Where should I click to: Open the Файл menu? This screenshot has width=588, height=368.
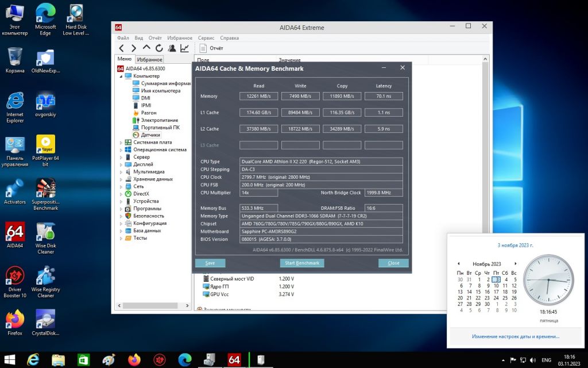click(123, 38)
